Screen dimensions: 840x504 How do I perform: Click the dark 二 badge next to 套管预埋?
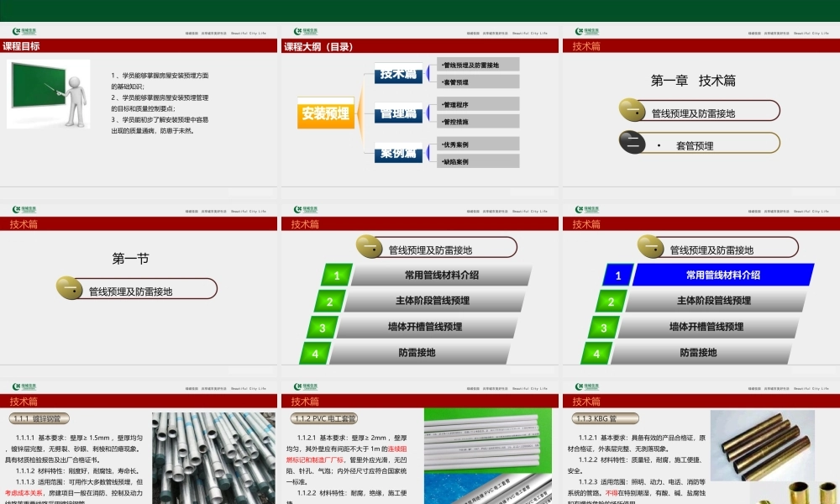633,143
